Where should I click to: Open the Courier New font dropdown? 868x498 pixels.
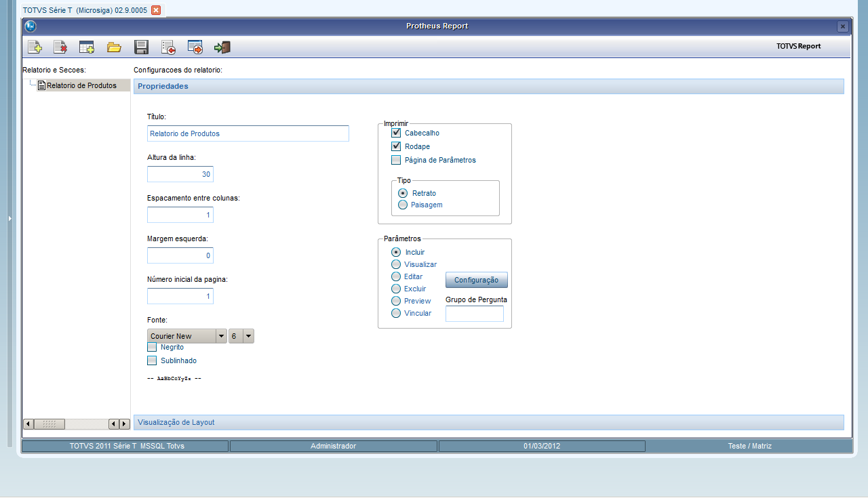220,336
